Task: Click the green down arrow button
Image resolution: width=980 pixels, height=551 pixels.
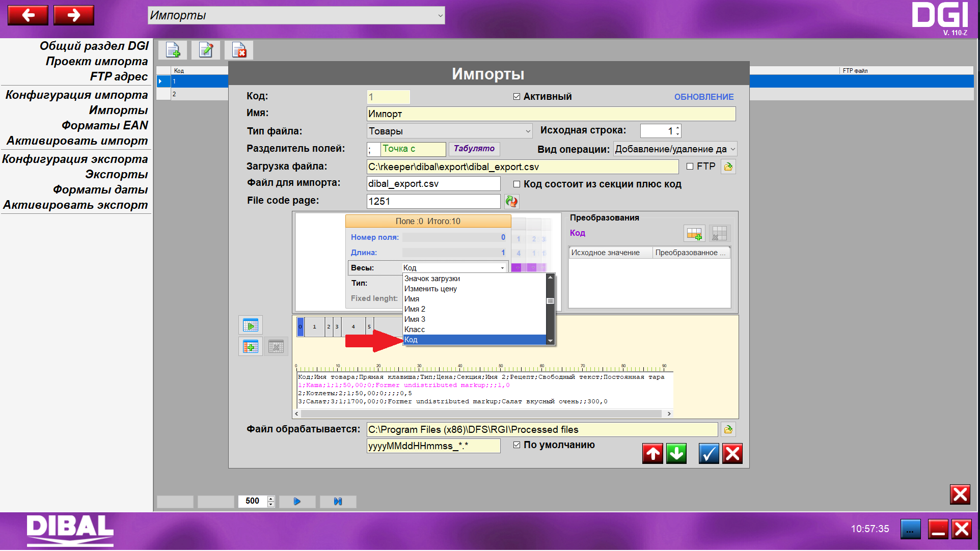Action: pyautogui.click(x=676, y=453)
